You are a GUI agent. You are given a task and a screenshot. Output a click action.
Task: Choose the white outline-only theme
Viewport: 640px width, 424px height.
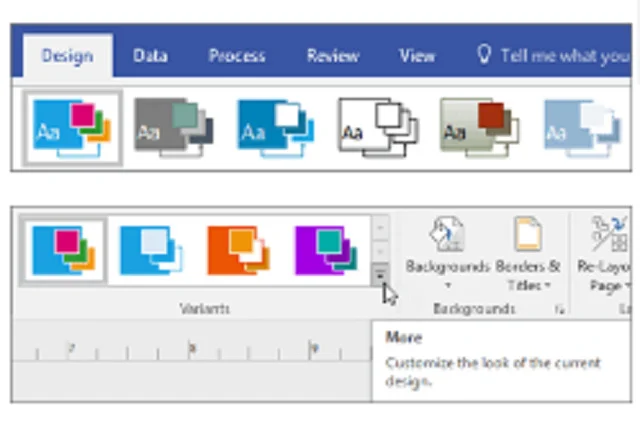point(378,128)
